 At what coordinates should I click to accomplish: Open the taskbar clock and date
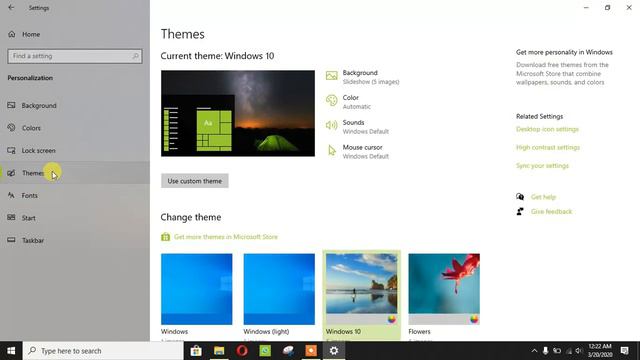[x=600, y=351]
